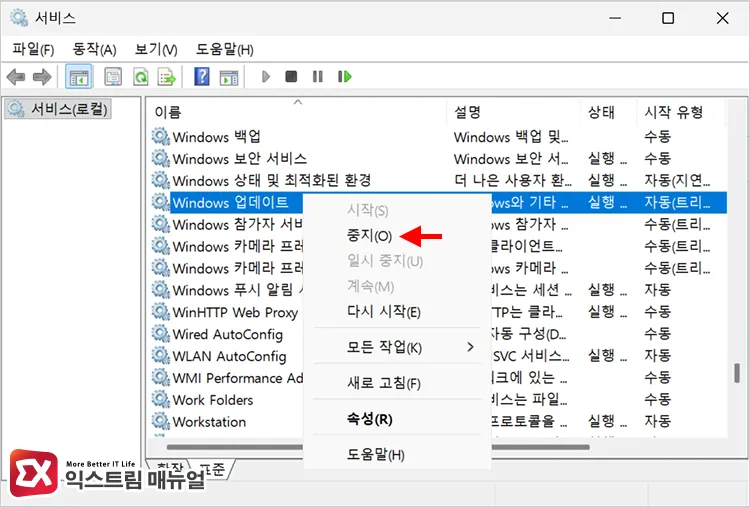Click the Export List toolbar icon
750x507 pixels.
pyautogui.click(x=167, y=77)
